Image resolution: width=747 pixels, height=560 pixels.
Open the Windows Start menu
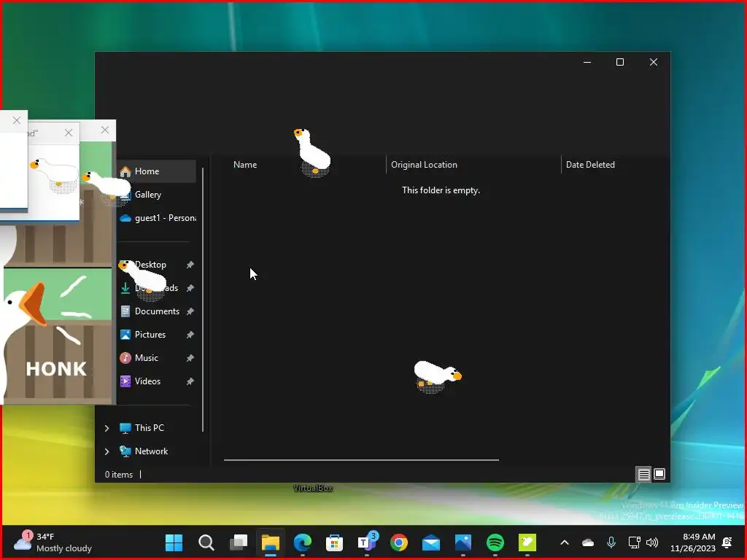(x=174, y=542)
